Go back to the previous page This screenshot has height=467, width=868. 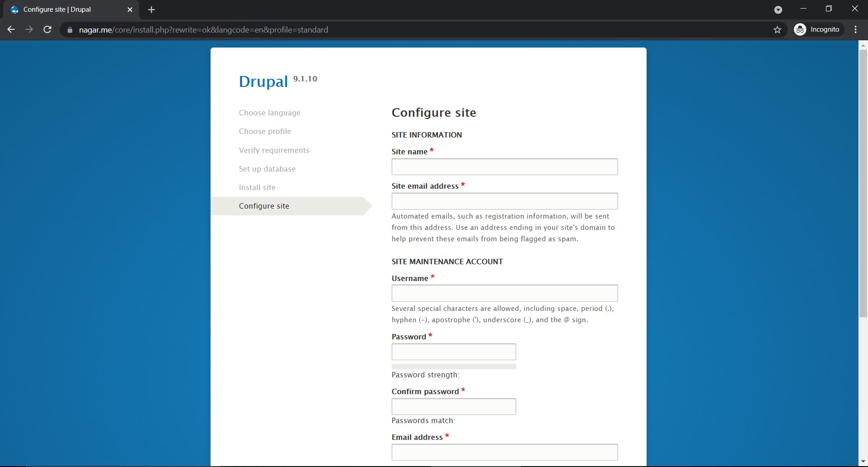(11, 29)
